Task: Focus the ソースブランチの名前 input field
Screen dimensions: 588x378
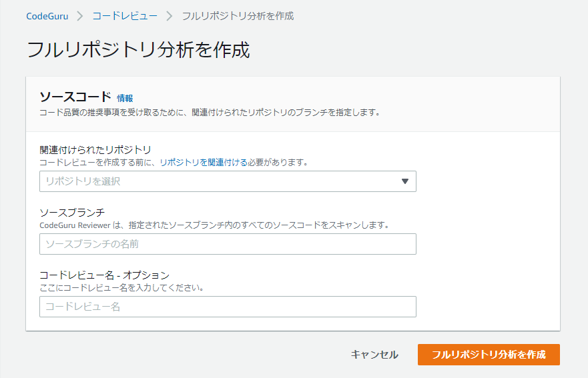Action: [x=228, y=244]
